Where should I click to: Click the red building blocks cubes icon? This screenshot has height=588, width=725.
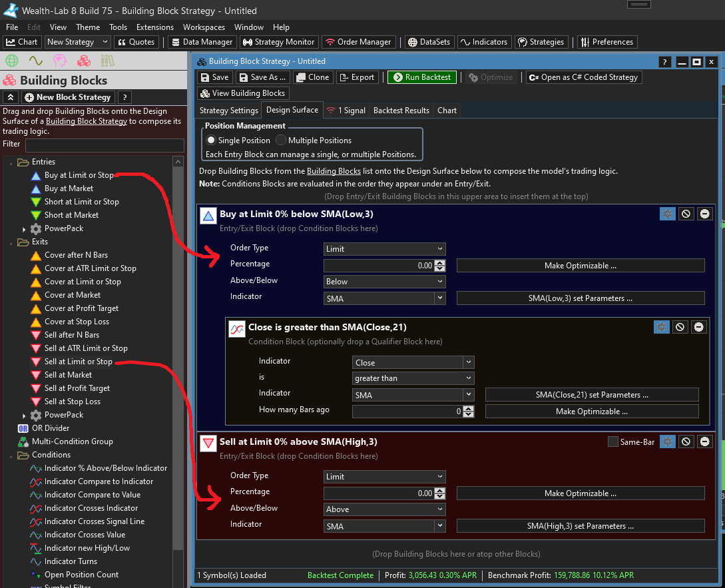83,61
